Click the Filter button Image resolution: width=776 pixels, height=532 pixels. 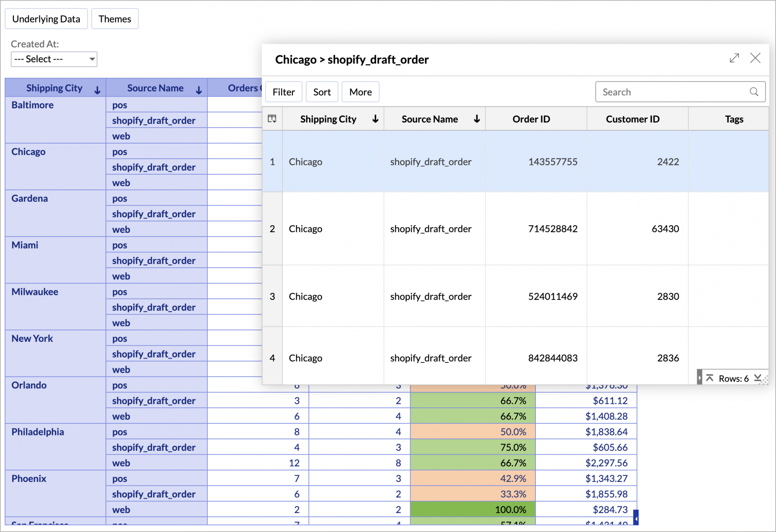point(284,92)
